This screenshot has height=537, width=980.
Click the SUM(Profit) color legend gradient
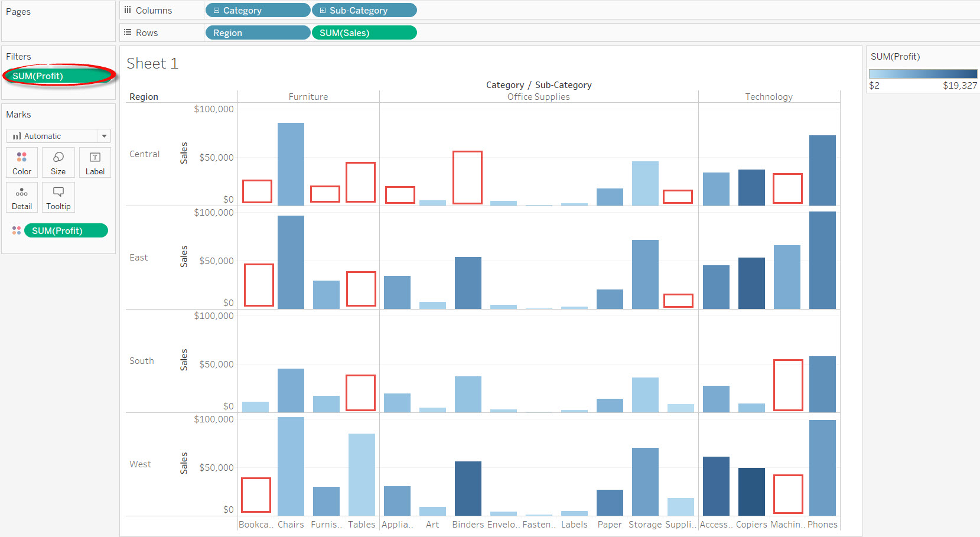coord(922,74)
